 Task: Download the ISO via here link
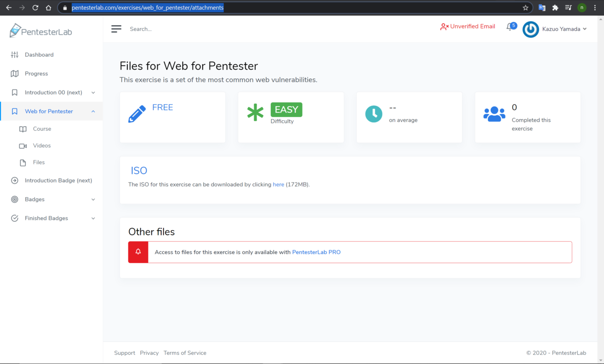pos(278,185)
